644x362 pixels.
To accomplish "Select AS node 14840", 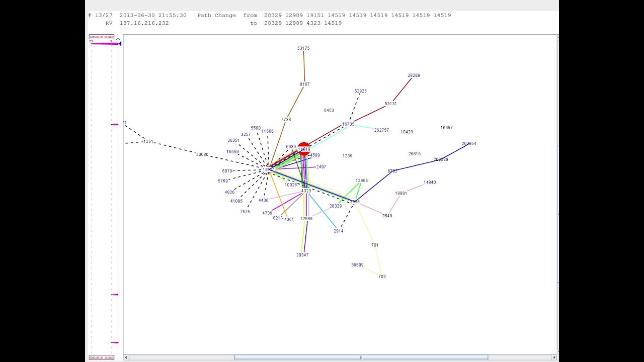I will [x=430, y=183].
